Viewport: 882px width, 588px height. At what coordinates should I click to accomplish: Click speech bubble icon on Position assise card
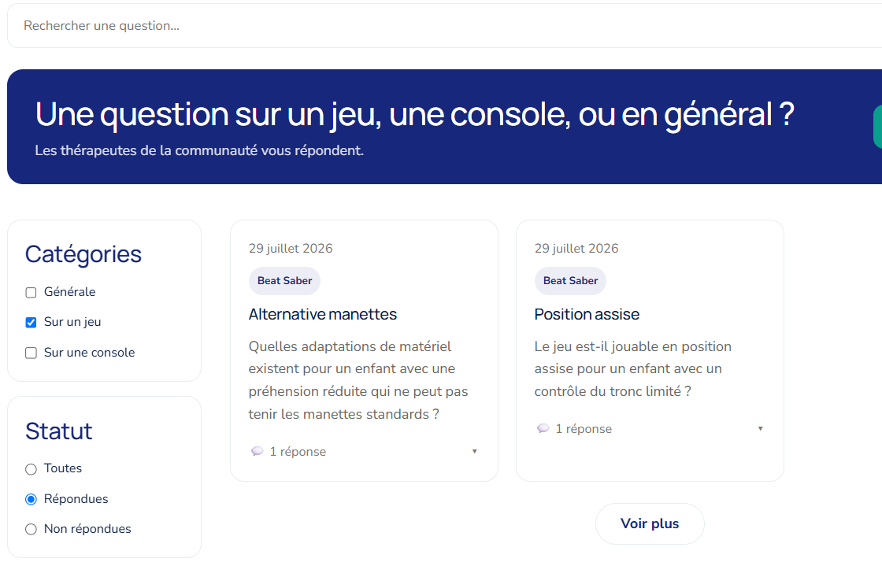pyautogui.click(x=543, y=428)
